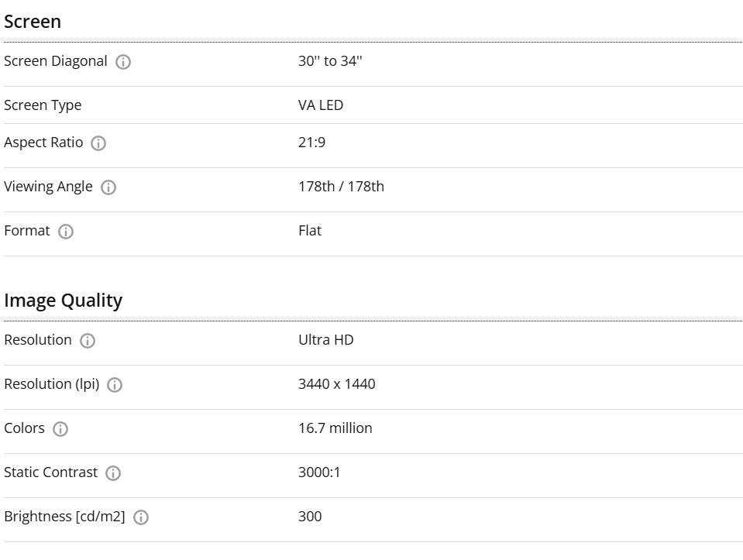Click the Image Quality section heading

coord(63,301)
